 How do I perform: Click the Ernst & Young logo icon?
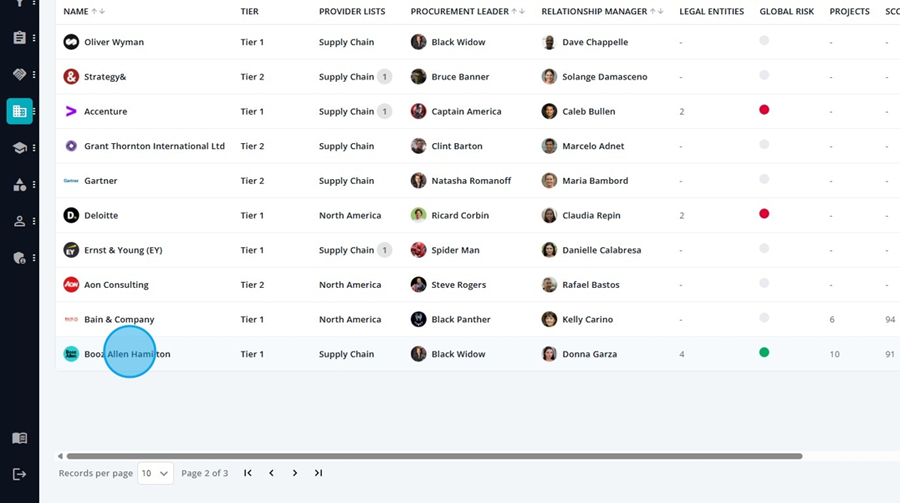71,250
